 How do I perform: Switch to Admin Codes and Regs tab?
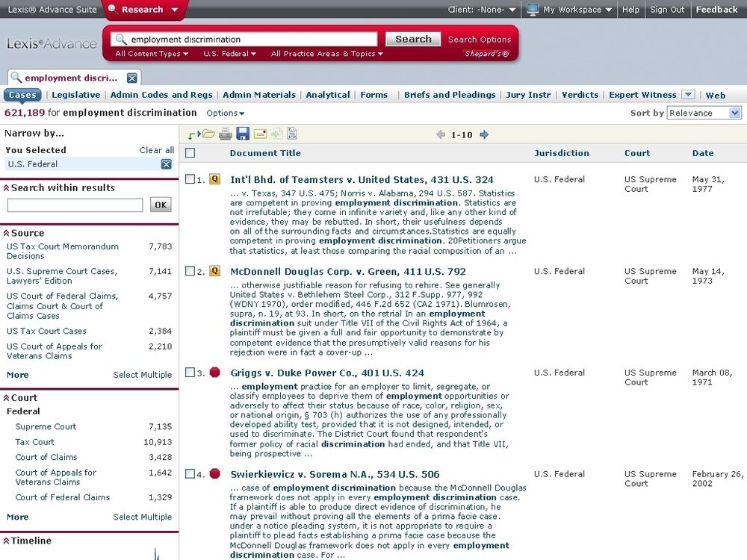point(161,95)
